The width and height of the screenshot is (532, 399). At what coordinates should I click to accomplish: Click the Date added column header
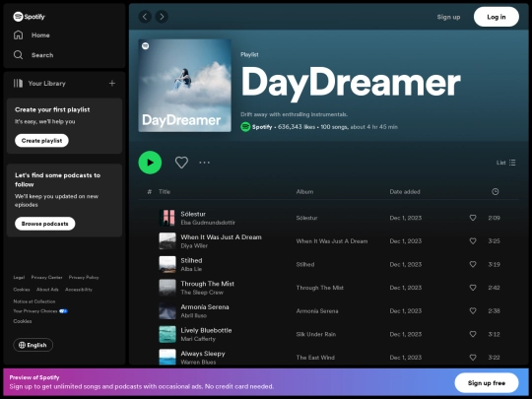point(405,192)
